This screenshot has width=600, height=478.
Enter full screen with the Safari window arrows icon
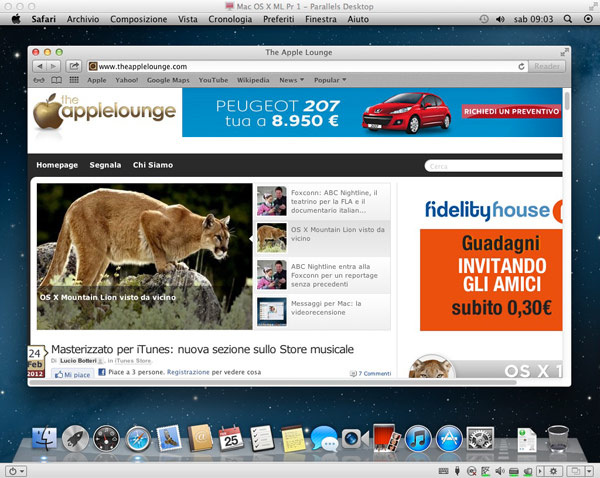(x=564, y=52)
